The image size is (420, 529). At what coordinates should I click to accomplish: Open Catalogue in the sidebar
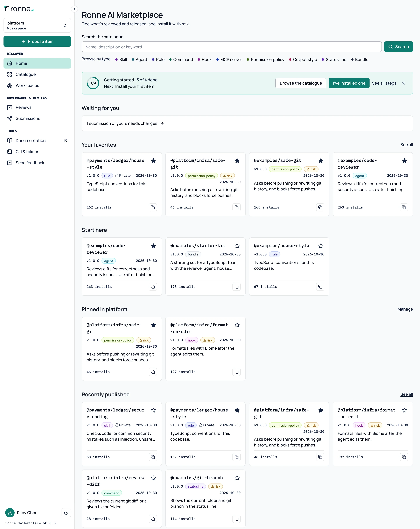[37, 74]
